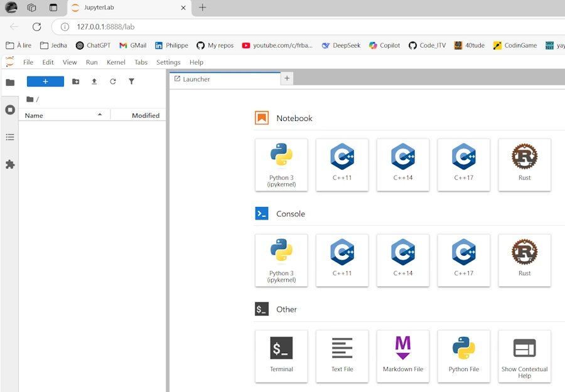The width and height of the screenshot is (565, 392).
Task: Create a new Markdown File
Action: click(x=403, y=356)
